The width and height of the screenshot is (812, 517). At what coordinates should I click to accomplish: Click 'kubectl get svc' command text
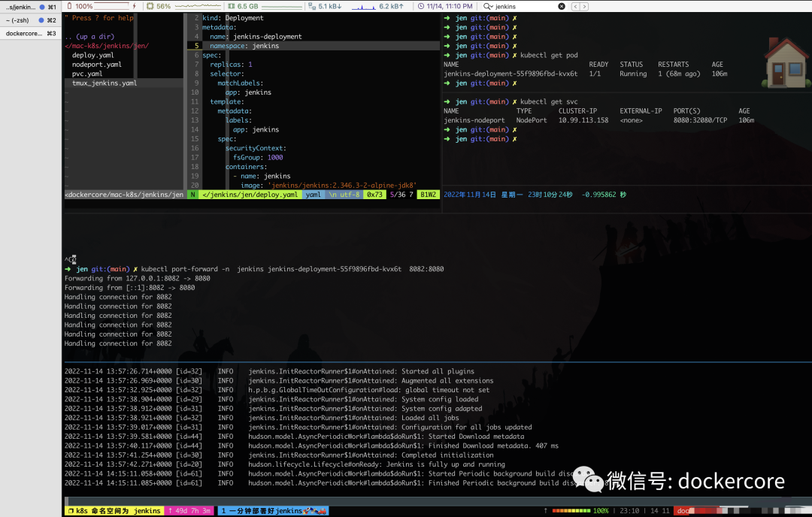[x=549, y=101]
